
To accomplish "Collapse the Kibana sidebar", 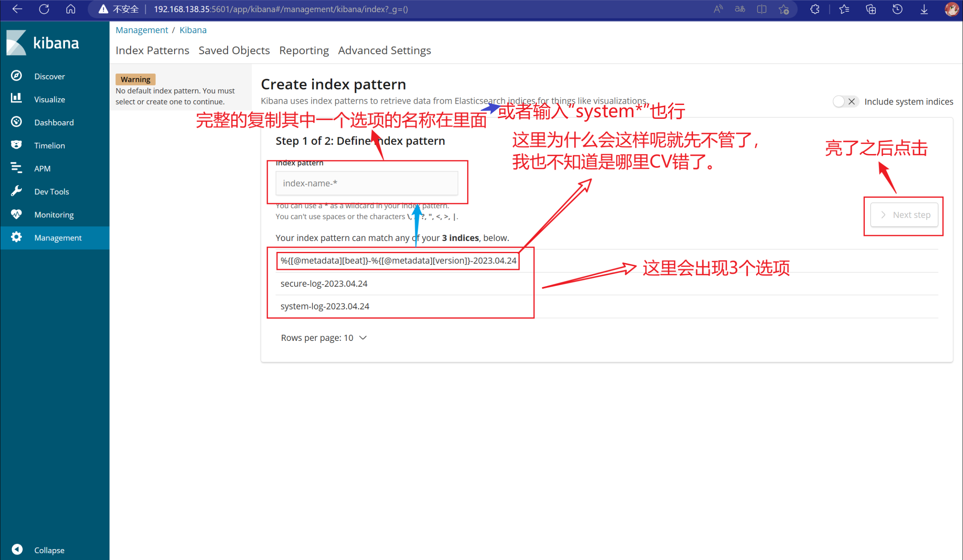I will click(17, 550).
